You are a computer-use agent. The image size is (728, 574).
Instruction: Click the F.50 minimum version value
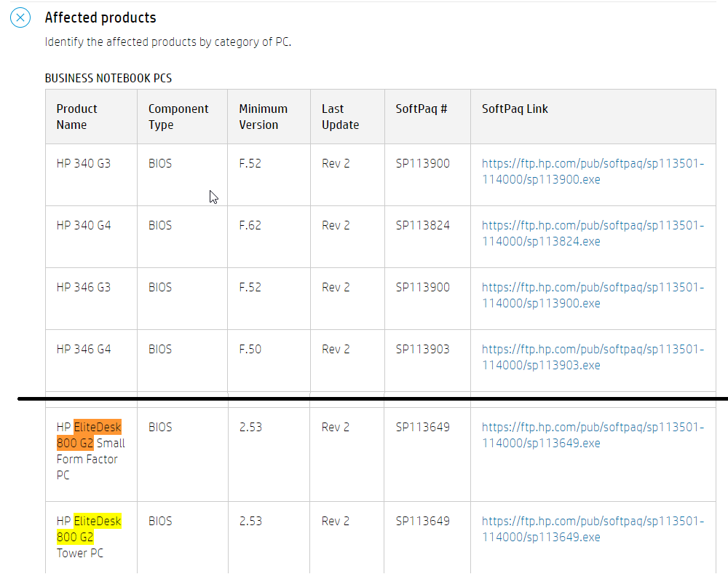pos(250,349)
